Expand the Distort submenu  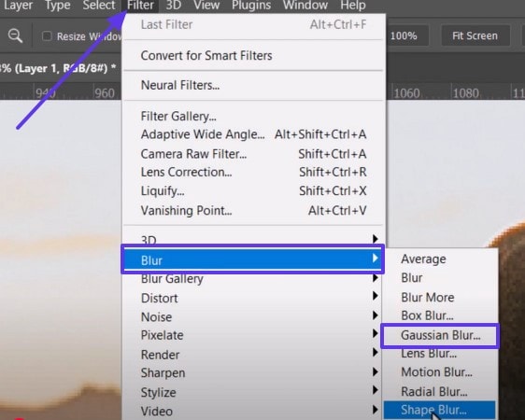[254, 298]
